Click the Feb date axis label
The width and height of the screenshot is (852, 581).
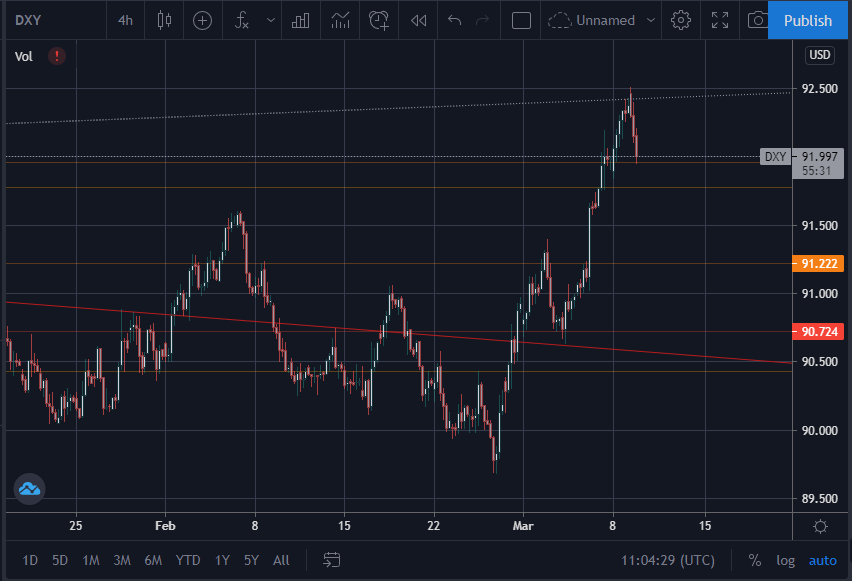(165, 526)
